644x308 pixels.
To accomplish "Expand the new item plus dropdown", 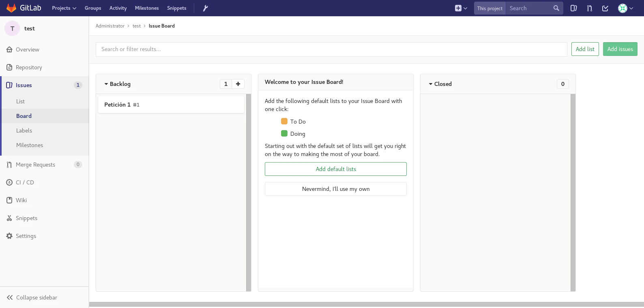I will click(461, 8).
